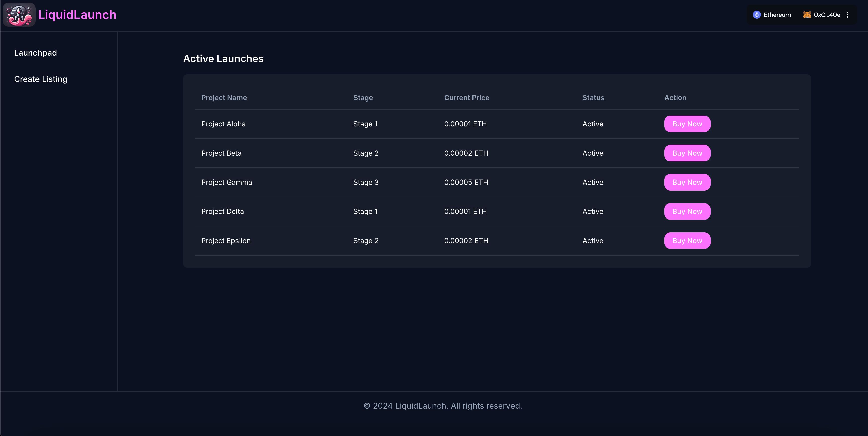The height and width of the screenshot is (436, 868).
Task: Click Buy Now for Project Alpha
Action: click(687, 123)
